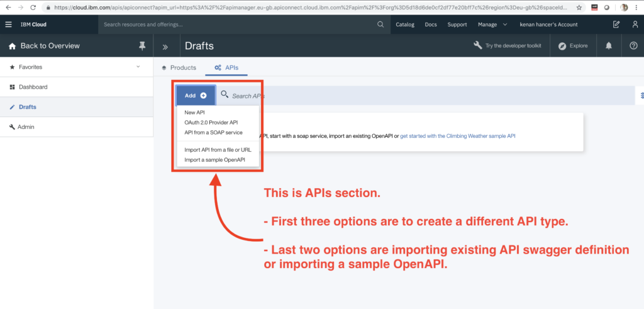Open the IBM Cloud hamburger menu
Image resolution: width=644 pixels, height=309 pixels.
9,25
